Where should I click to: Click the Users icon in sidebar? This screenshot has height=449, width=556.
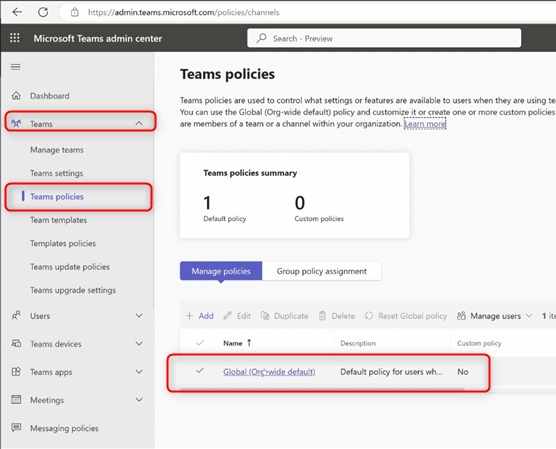(16, 315)
